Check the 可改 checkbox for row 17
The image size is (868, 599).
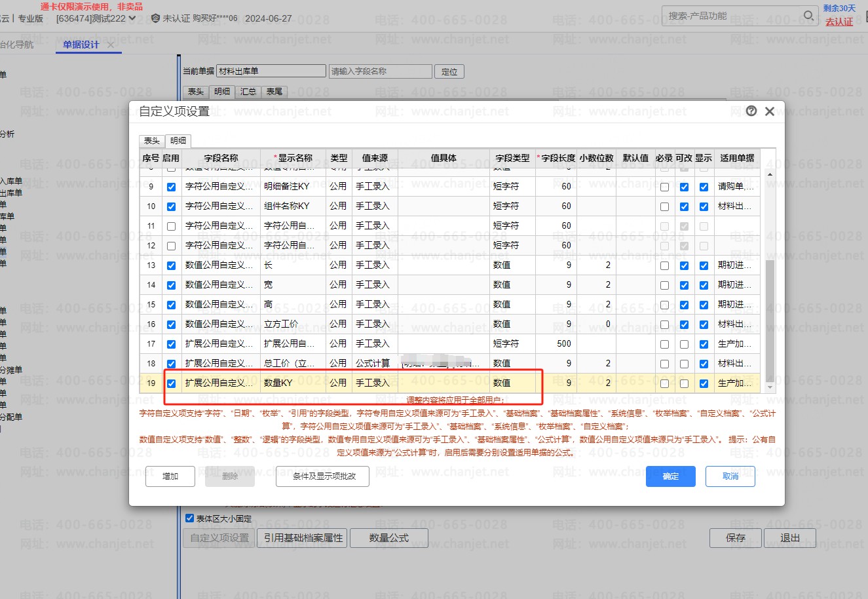point(684,344)
